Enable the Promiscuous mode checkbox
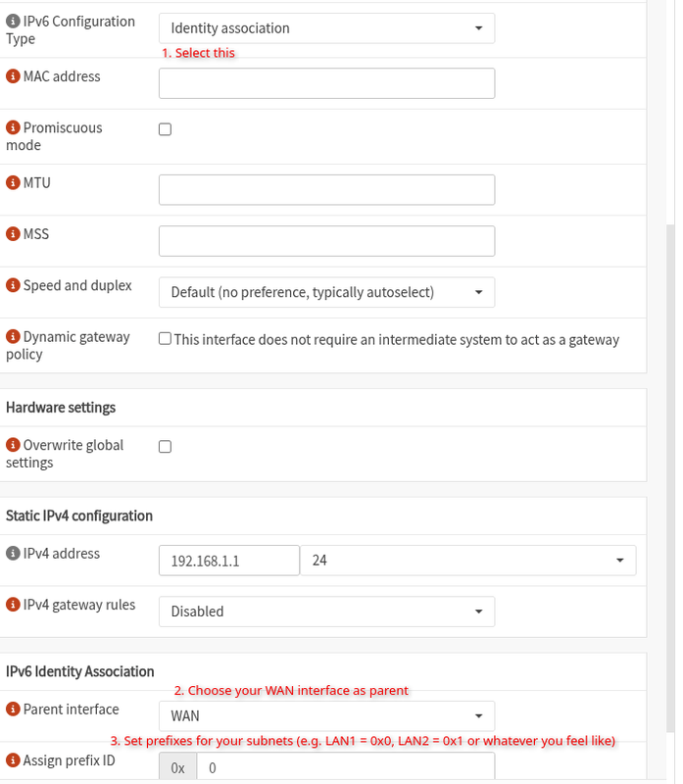The width and height of the screenshot is (683, 784). [x=165, y=129]
